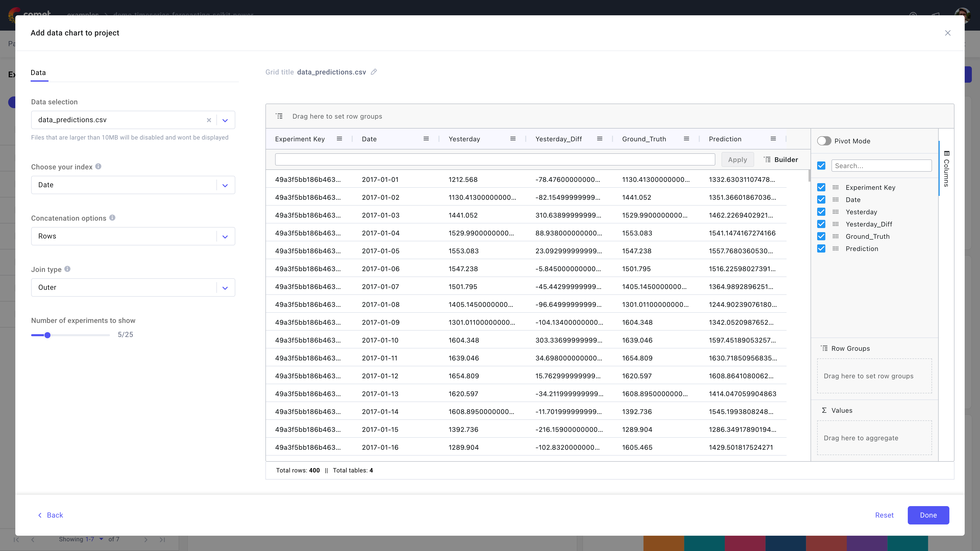Open the Join type dropdown
The height and width of the screenshot is (551, 980).
click(x=225, y=287)
